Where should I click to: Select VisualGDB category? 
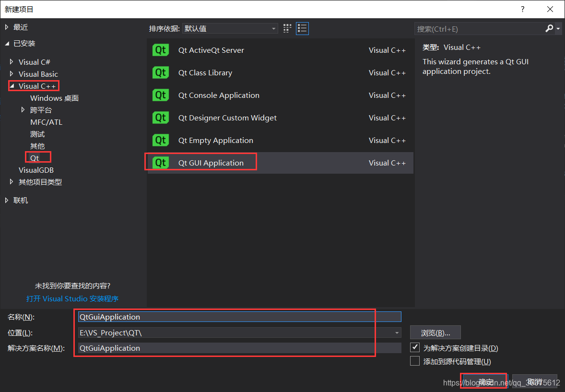click(x=36, y=170)
